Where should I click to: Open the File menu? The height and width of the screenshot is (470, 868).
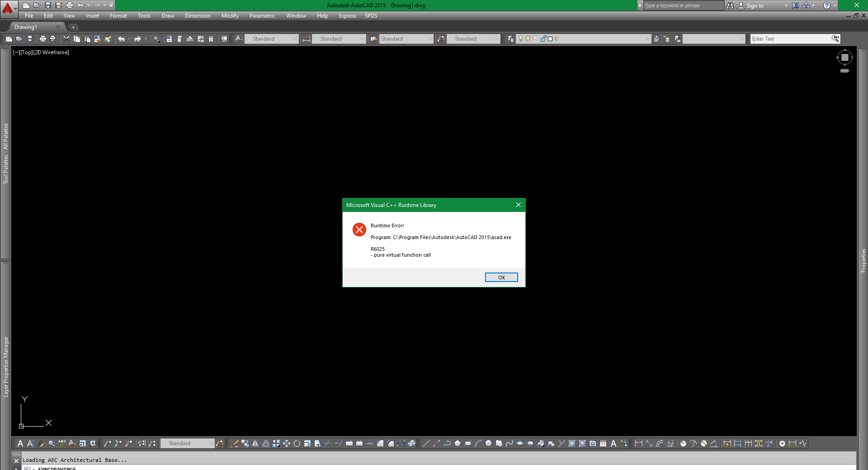pos(29,16)
